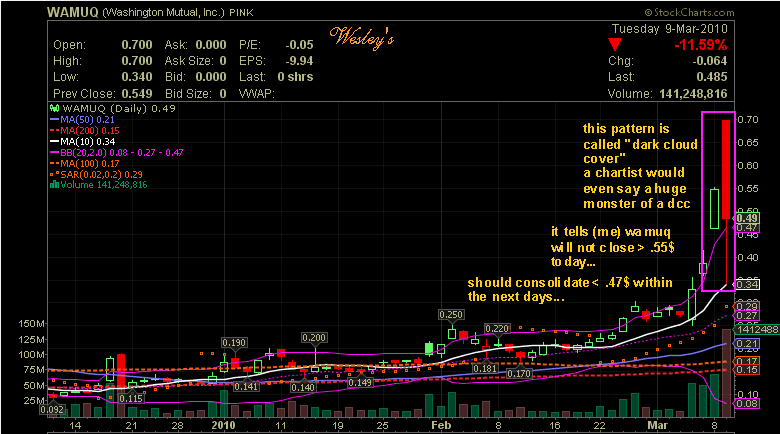The width and height of the screenshot is (780, 434).
Task: Click the header Volume value 141,248,816
Action: pos(693,94)
